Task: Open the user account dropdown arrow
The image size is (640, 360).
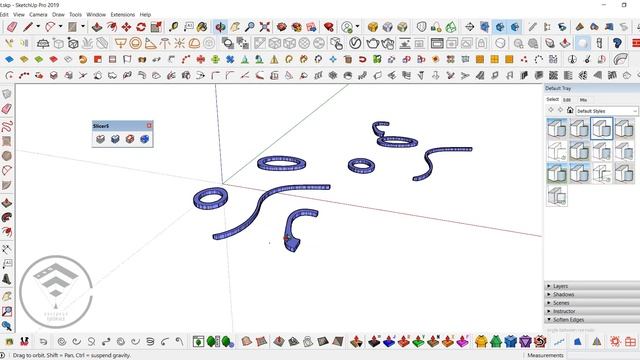Action: [358, 27]
